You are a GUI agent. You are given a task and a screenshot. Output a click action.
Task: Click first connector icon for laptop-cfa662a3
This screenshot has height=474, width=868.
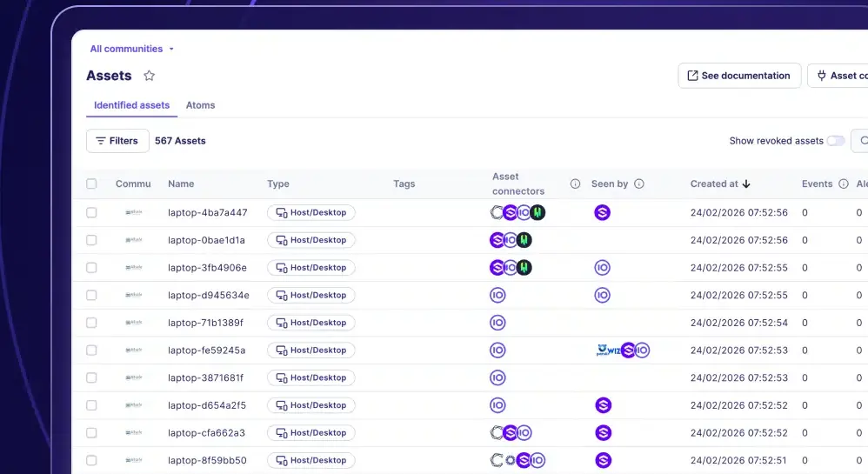[x=497, y=433]
